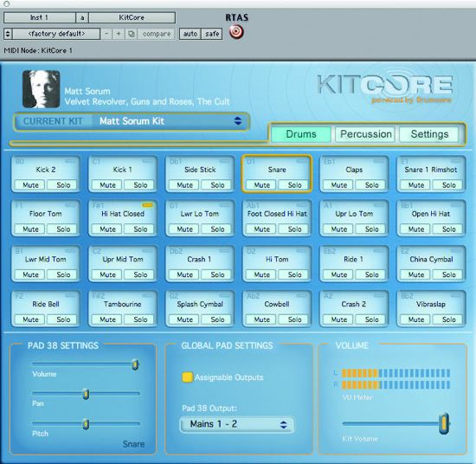Open the insert position 'a' selector
Screen dimensions: 476x464
(x=82, y=17)
